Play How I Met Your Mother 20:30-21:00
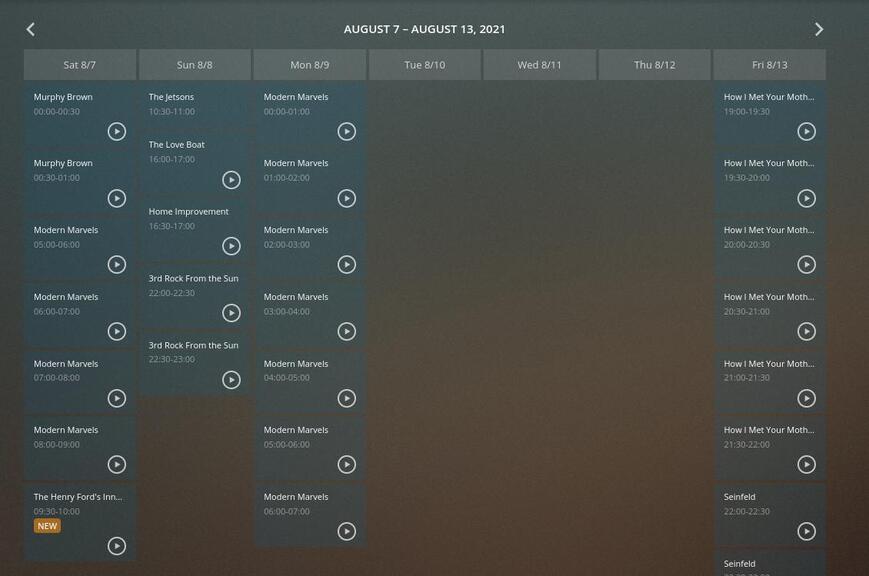The height and width of the screenshot is (576, 869). pyautogui.click(x=806, y=332)
